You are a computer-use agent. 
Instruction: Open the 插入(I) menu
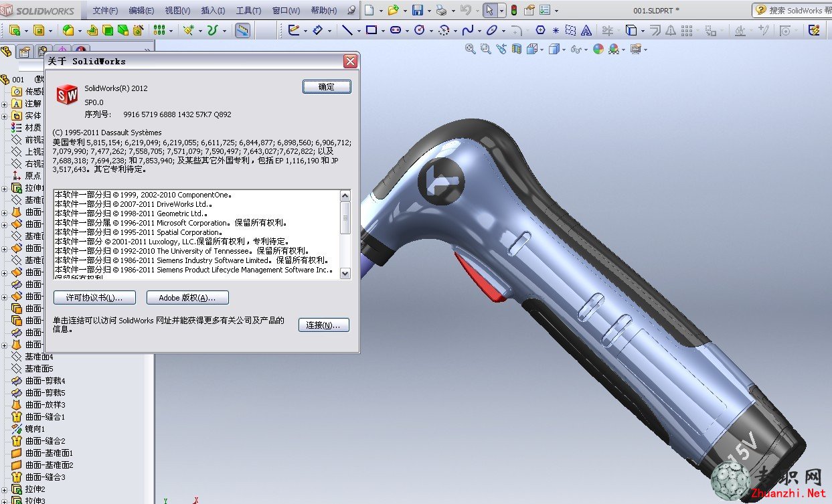point(213,11)
